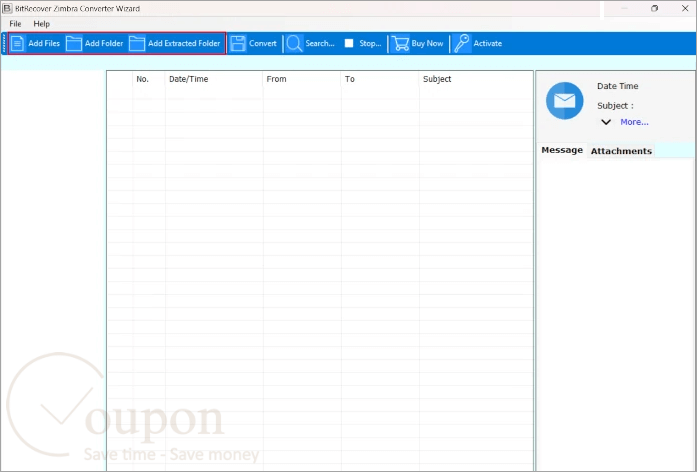Click the Stop square icon

click(349, 43)
